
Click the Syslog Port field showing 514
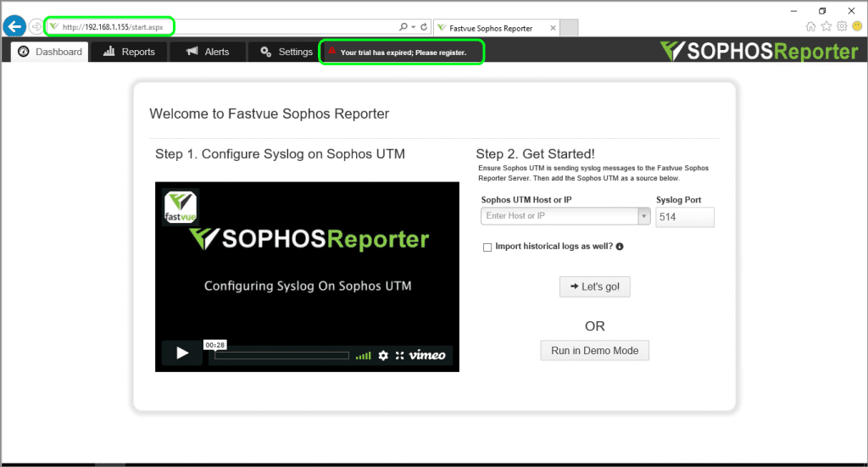(x=685, y=217)
